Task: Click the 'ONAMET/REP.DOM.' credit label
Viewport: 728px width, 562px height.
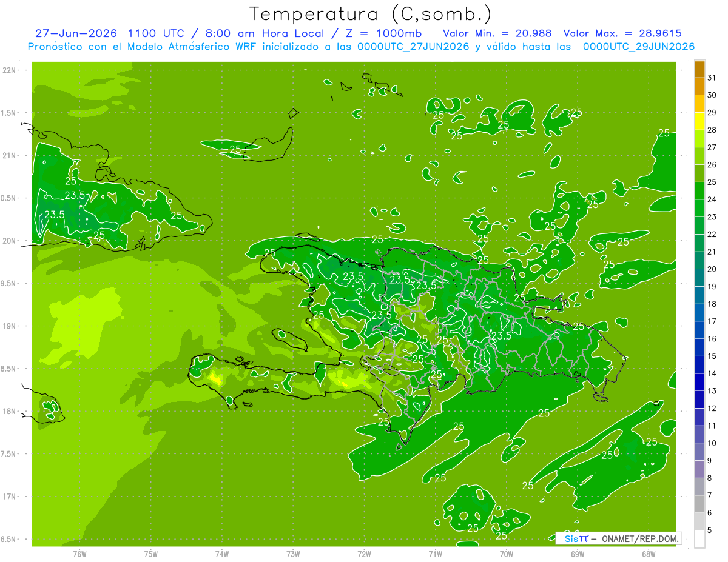Action: pyautogui.click(x=639, y=538)
